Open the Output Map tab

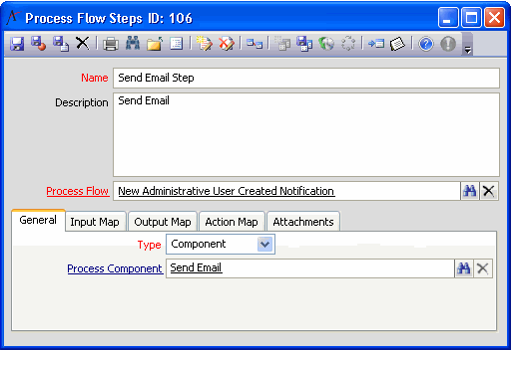(x=163, y=222)
